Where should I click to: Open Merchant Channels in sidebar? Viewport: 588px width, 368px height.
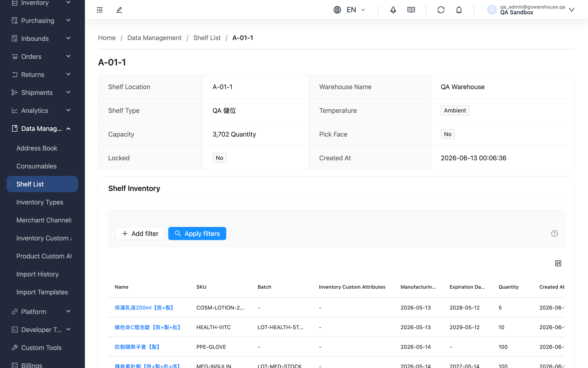[x=44, y=220]
